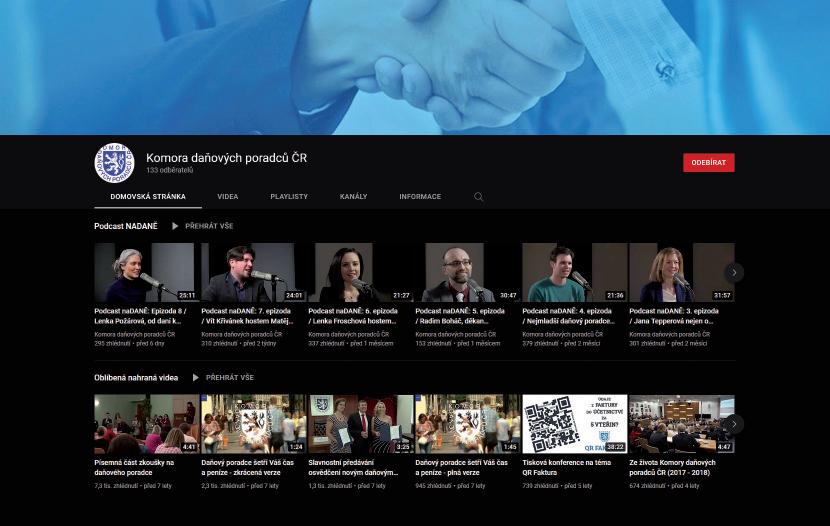Click the channel search magnifier icon
Screen dimensions: 830x526
(479, 197)
